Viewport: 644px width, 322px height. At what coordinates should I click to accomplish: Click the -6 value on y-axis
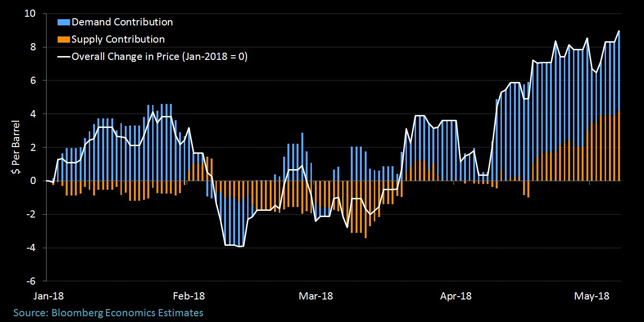point(30,281)
